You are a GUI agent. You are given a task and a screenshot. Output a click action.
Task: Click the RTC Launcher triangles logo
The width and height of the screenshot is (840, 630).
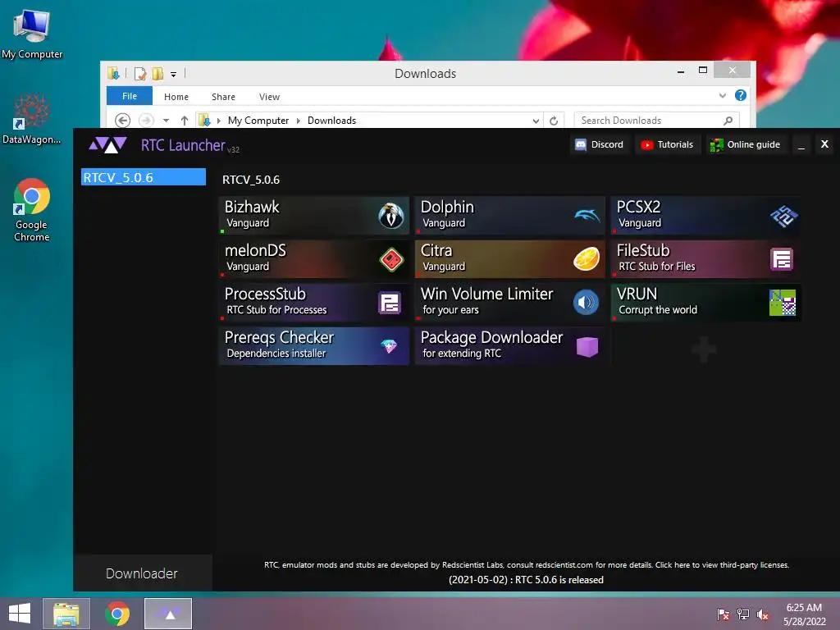[107, 144]
